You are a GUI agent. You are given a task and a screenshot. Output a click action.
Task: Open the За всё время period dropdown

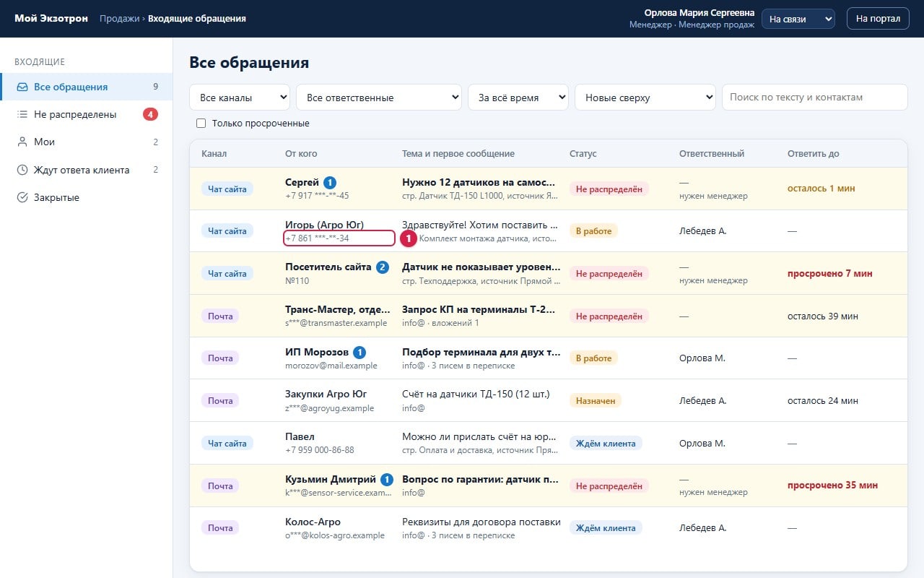click(x=518, y=98)
